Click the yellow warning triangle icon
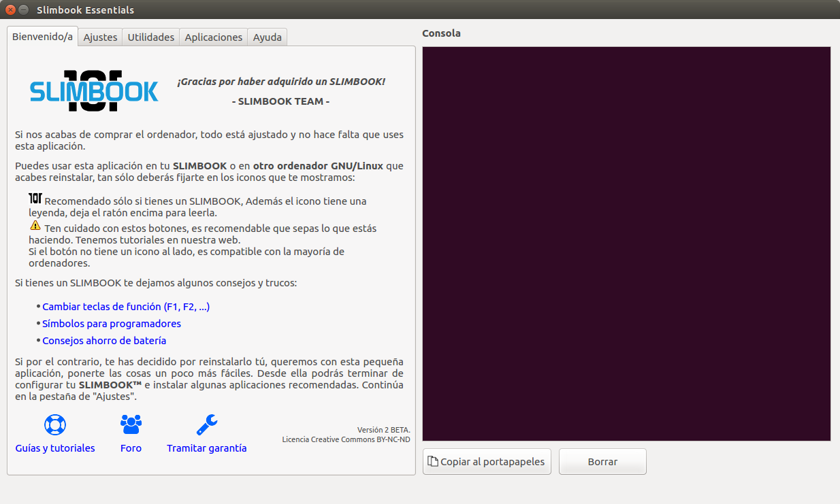840x504 pixels. tap(35, 225)
